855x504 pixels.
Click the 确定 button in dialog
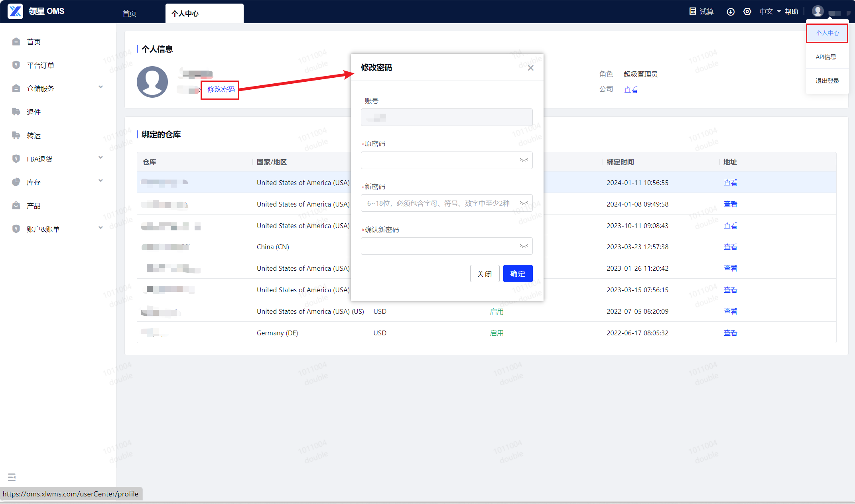(x=518, y=274)
